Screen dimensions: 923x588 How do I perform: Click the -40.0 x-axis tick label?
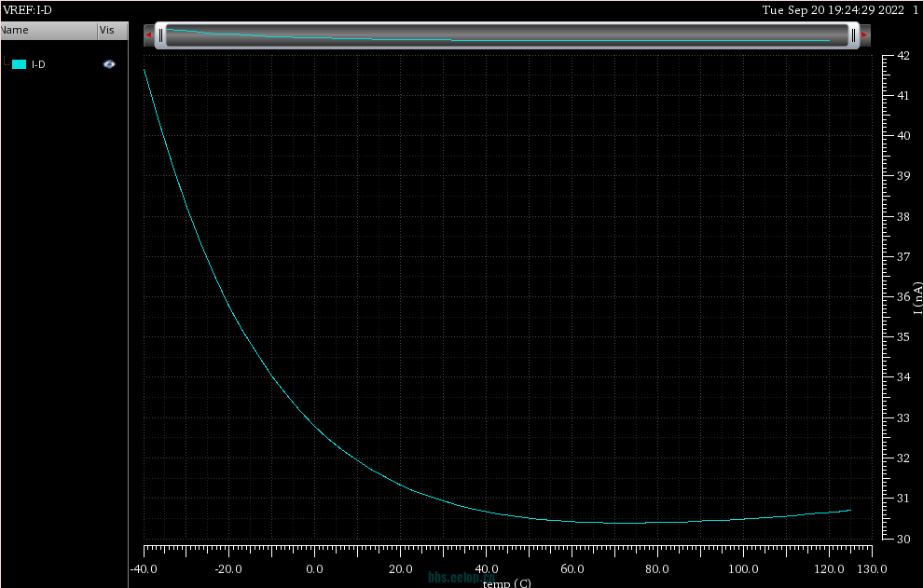tap(144, 569)
